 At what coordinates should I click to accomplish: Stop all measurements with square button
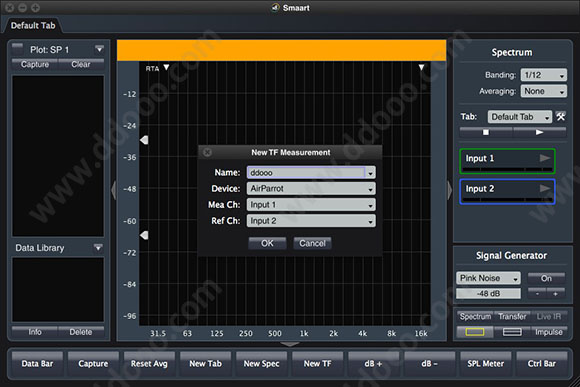[486, 132]
